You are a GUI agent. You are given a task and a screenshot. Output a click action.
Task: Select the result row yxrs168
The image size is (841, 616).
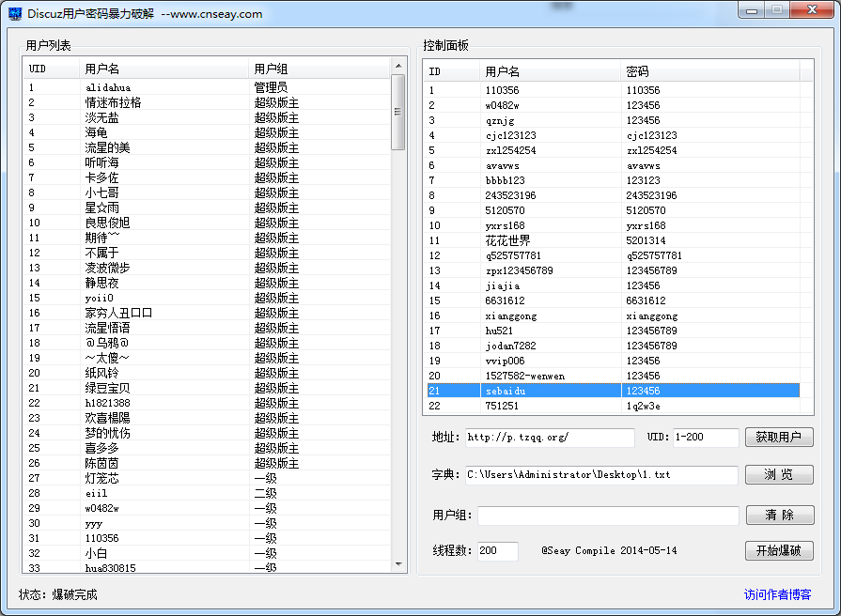613,225
